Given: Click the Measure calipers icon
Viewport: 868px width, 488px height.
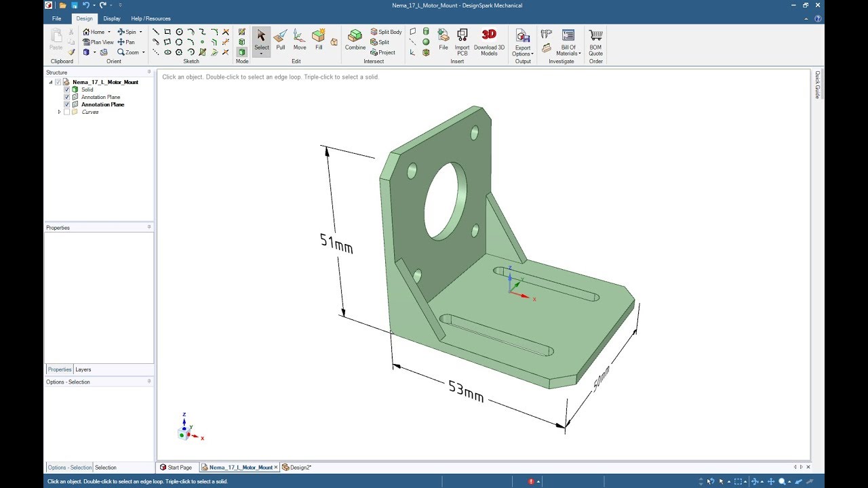Looking at the screenshot, I should click(546, 33).
